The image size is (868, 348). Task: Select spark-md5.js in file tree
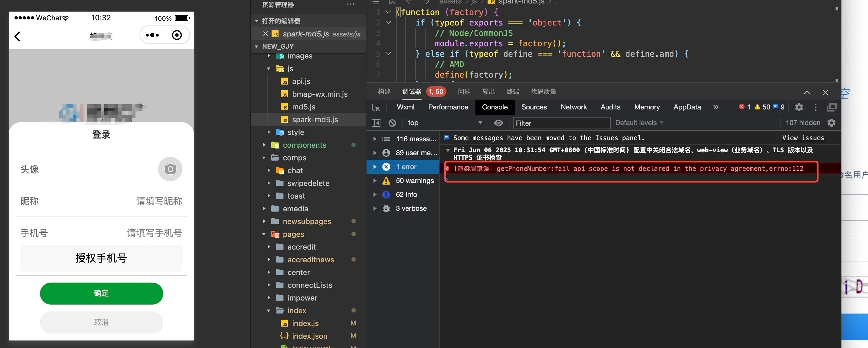(x=315, y=120)
